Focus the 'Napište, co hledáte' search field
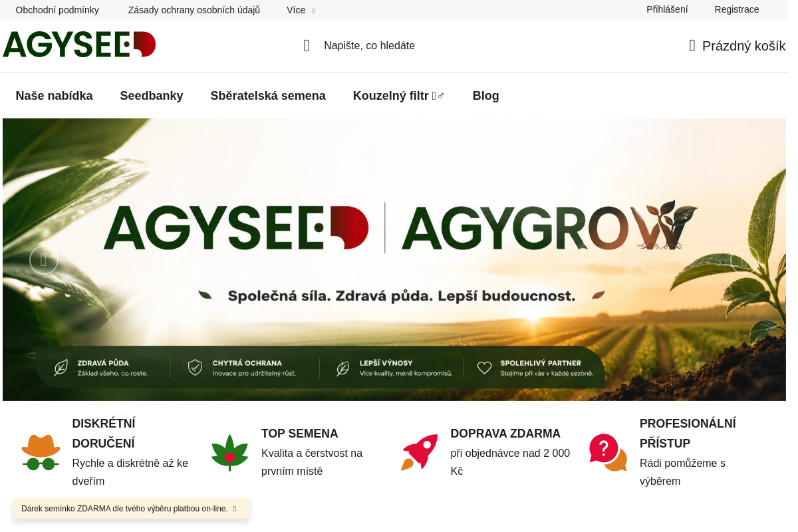798x532 pixels. (369, 46)
